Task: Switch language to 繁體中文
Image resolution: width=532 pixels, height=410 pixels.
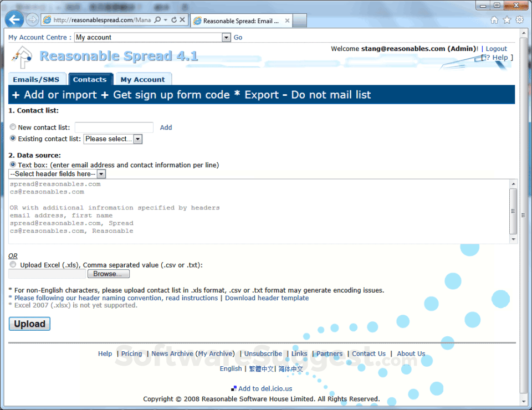Action: (x=261, y=368)
